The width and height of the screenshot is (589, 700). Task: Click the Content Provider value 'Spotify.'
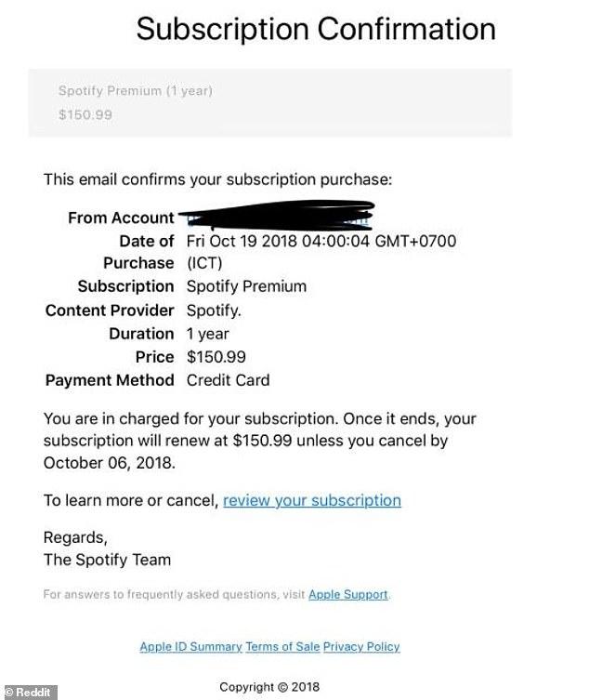pyautogui.click(x=215, y=310)
